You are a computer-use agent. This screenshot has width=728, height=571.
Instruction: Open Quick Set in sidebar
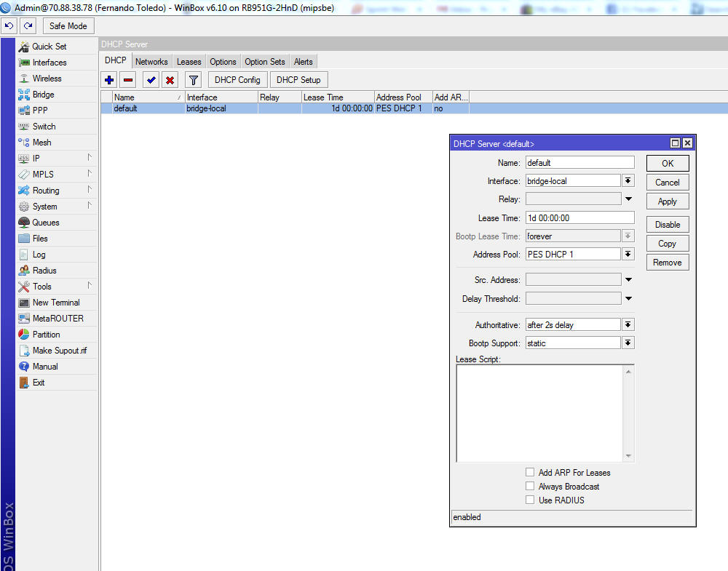(57, 47)
